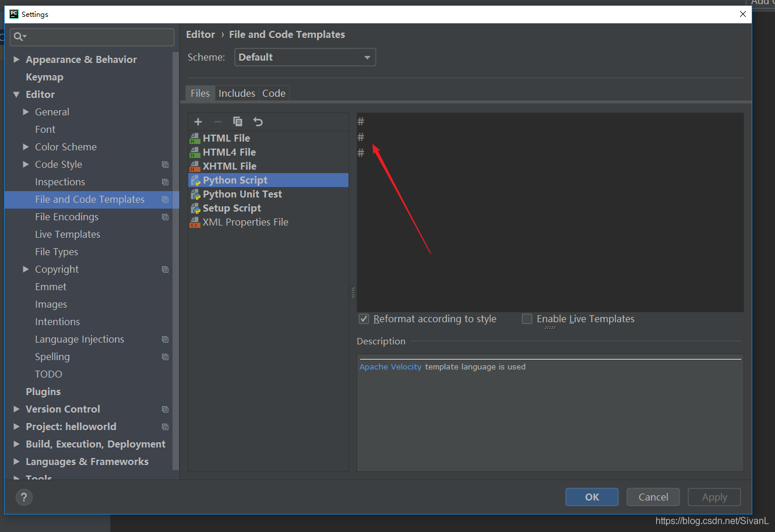Click the Python Script template icon
Screen dimensions: 775x532
point(195,180)
